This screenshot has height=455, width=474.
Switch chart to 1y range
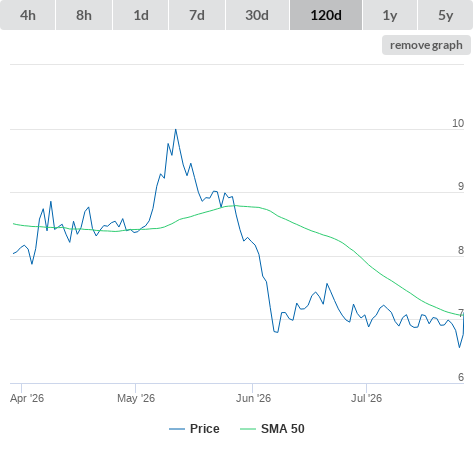point(390,15)
